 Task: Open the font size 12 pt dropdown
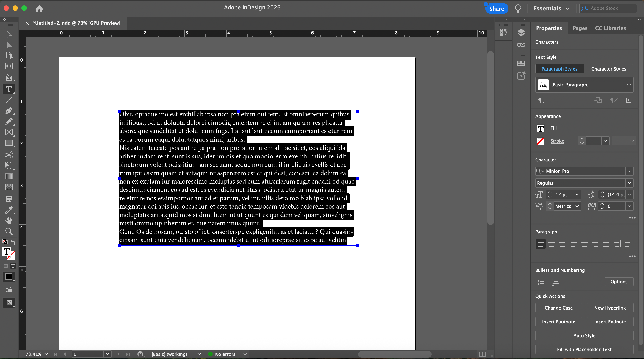pos(577,195)
